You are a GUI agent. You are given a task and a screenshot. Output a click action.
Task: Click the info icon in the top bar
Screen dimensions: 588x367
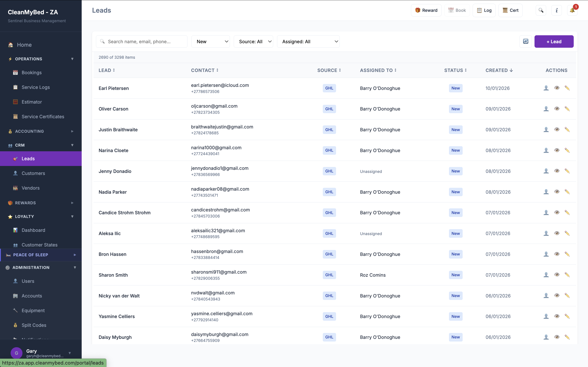556,10
